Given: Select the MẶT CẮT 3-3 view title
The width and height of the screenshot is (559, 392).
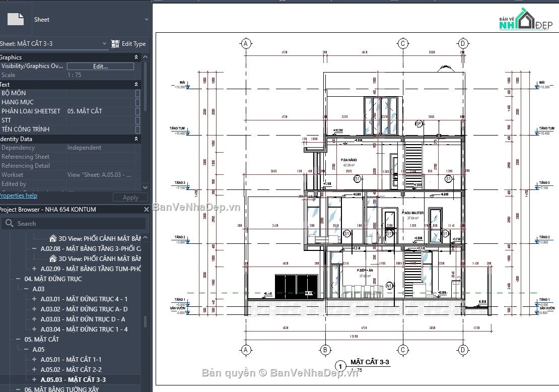Looking at the screenshot, I should click(x=370, y=362).
